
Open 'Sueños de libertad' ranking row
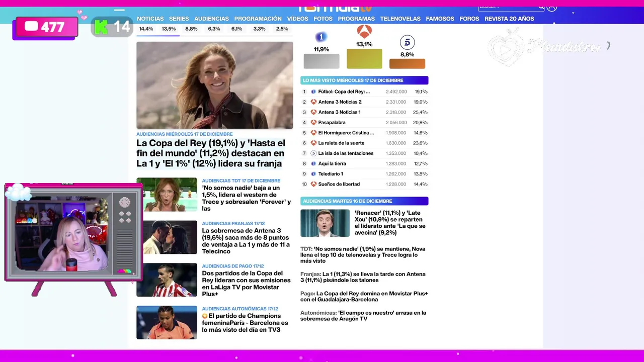(364, 184)
